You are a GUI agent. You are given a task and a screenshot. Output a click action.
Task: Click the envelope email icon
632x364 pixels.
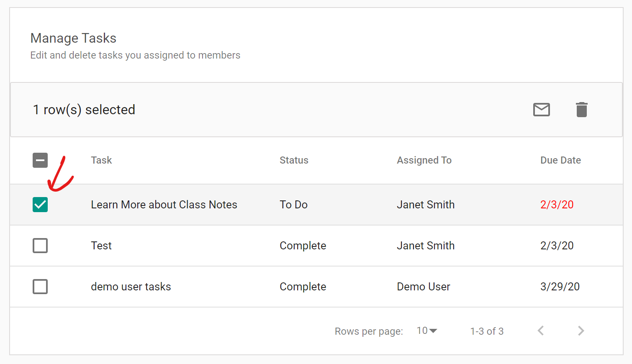(x=541, y=110)
